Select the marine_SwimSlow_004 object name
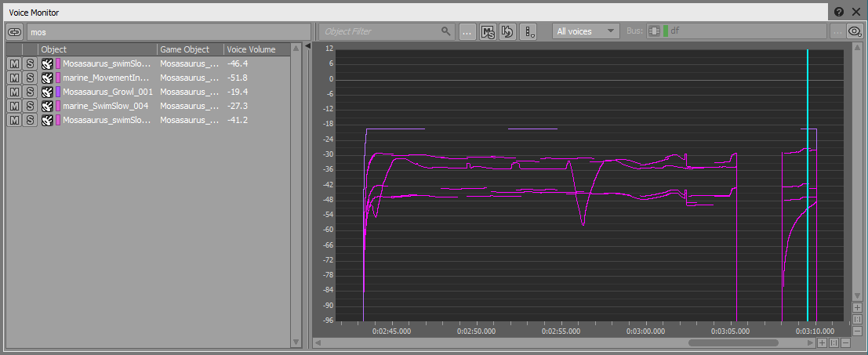The height and width of the screenshot is (355, 868). [105, 106]
